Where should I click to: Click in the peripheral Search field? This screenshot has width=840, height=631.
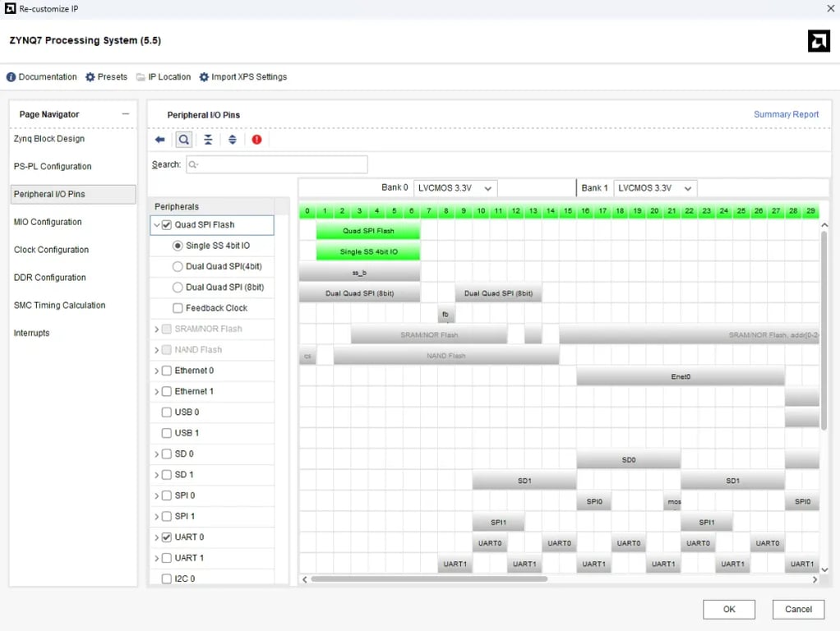tap(276, 164)
